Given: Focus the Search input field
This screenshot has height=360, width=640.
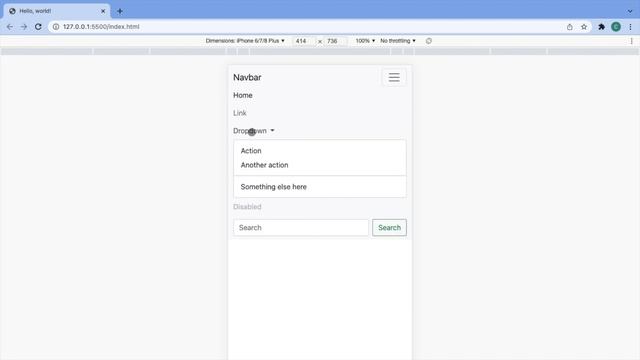Looking at the screenshot, I should pos(301,228).
